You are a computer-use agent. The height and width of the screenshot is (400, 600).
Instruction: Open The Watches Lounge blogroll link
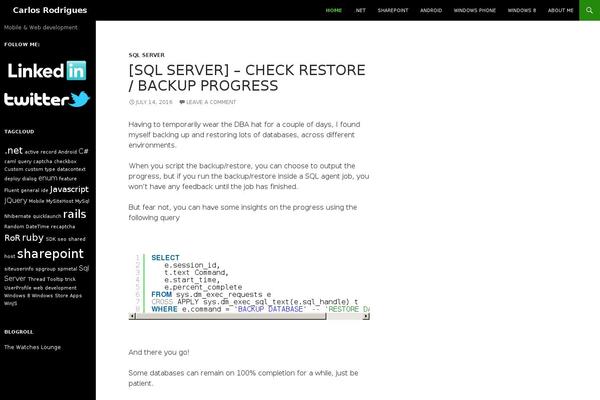pos(33,347)
